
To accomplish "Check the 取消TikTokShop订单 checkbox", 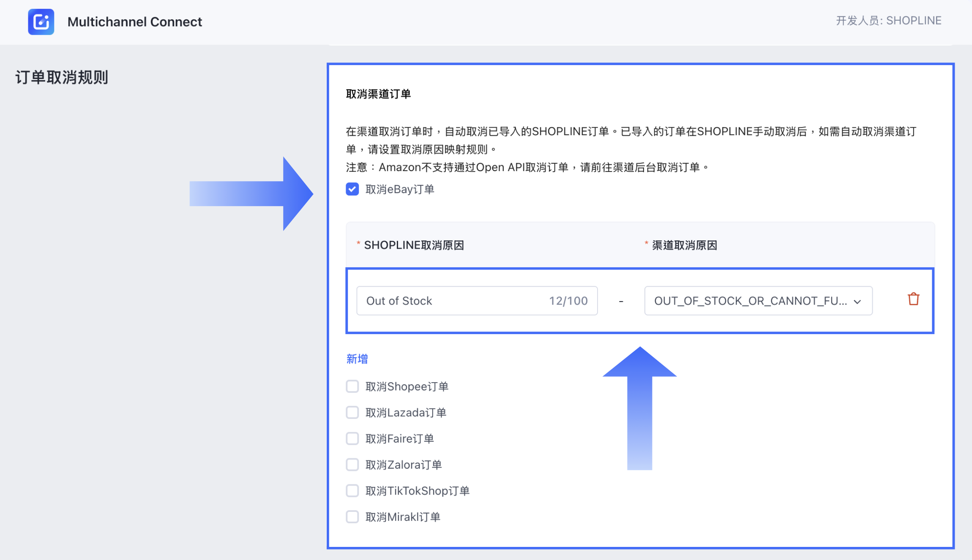I will click(x=352, y=491).
